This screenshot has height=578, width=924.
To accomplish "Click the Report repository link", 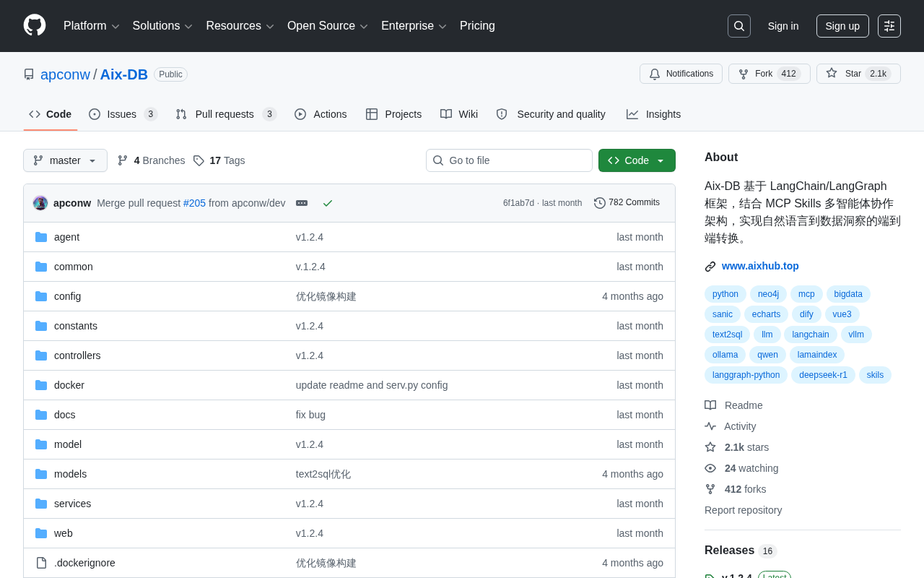I will (743, 510).
